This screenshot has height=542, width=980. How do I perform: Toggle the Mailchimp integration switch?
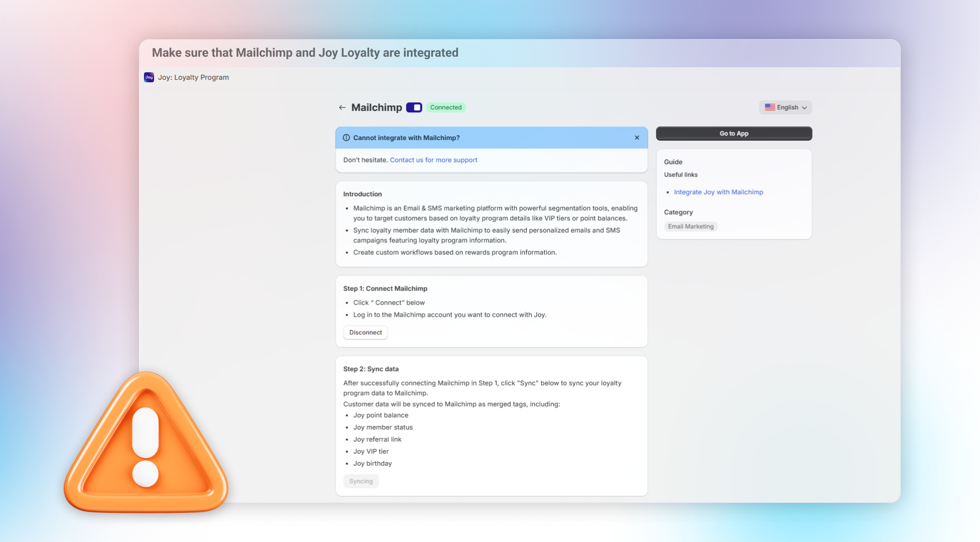tap(414, 107)
